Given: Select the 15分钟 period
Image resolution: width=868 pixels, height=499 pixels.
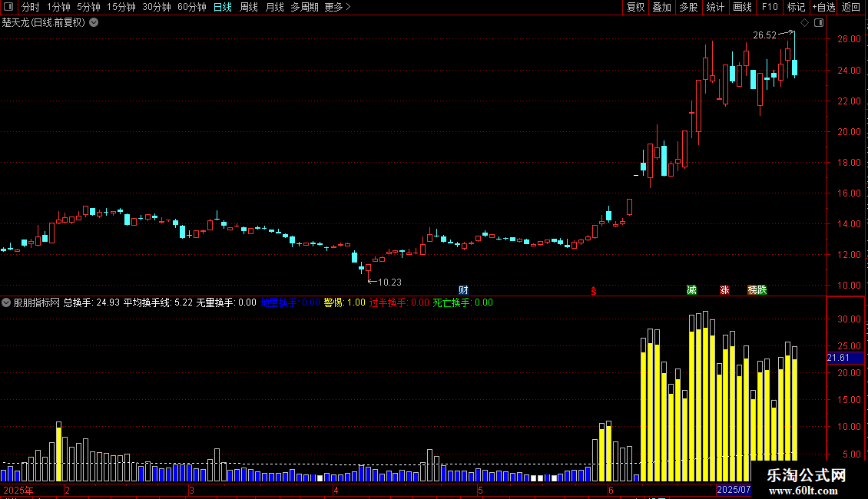Looking at the screenshot, I should point(121,7).
